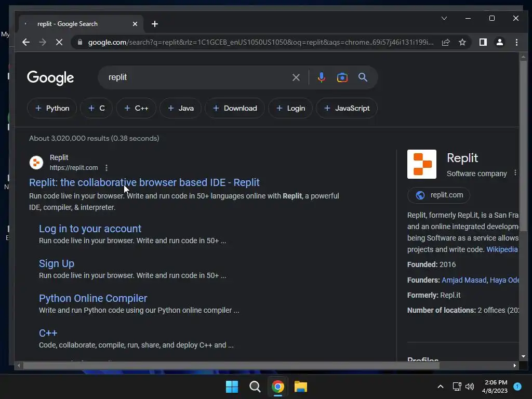Open the Wikipedia link

pos(502,249)
